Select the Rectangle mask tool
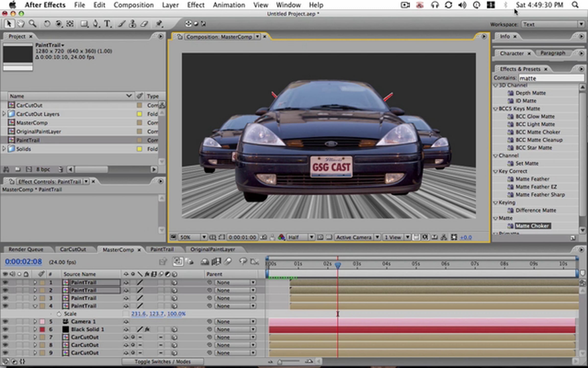Viewport: 588px width, 368px height. coord(84,24)
